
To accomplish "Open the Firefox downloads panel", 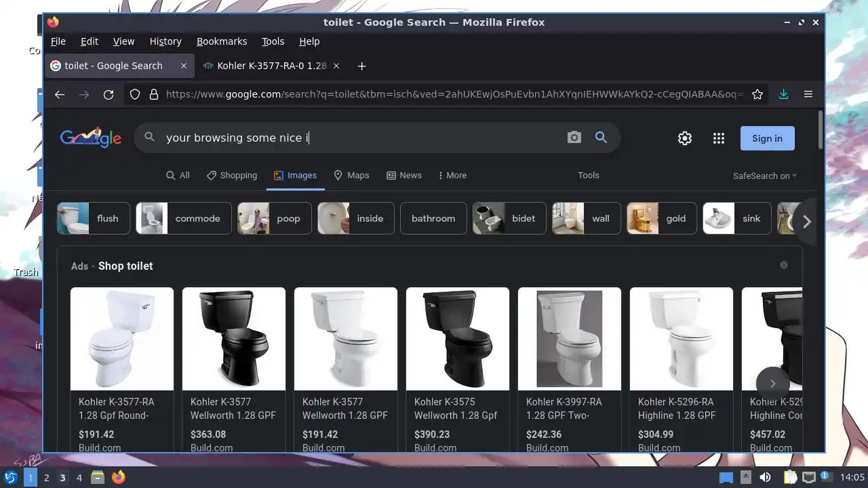I will coord(783,94).
